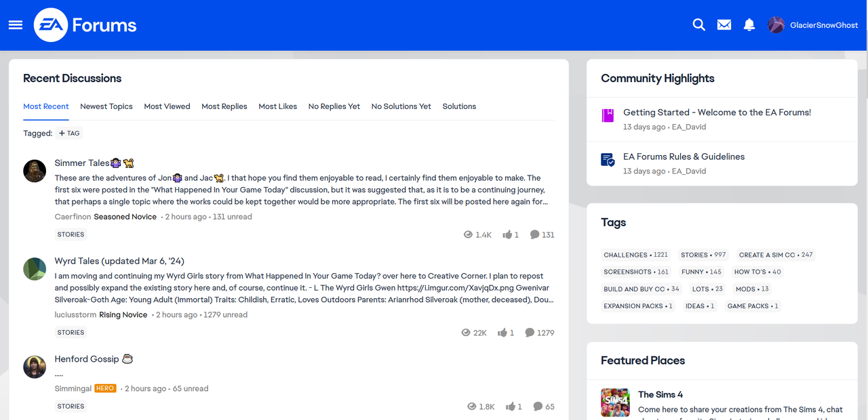Click the comments bubble icon showing 65

(538, 406)
